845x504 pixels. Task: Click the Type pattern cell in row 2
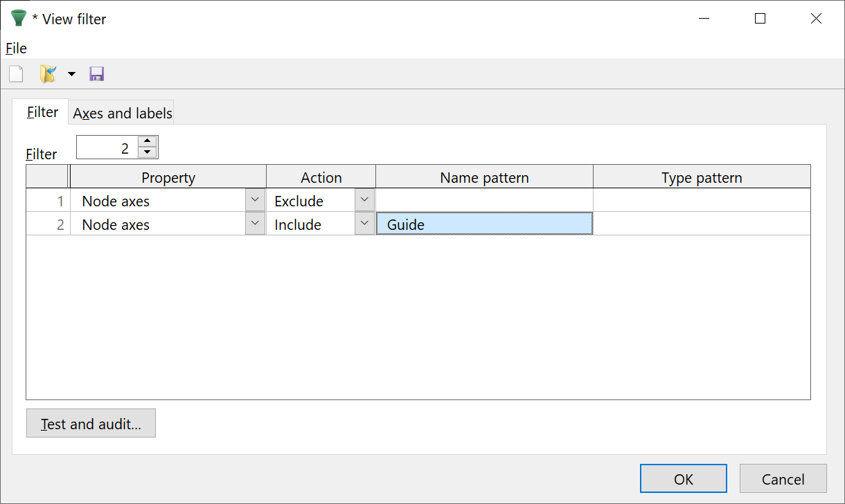click(x=701, y=224)
